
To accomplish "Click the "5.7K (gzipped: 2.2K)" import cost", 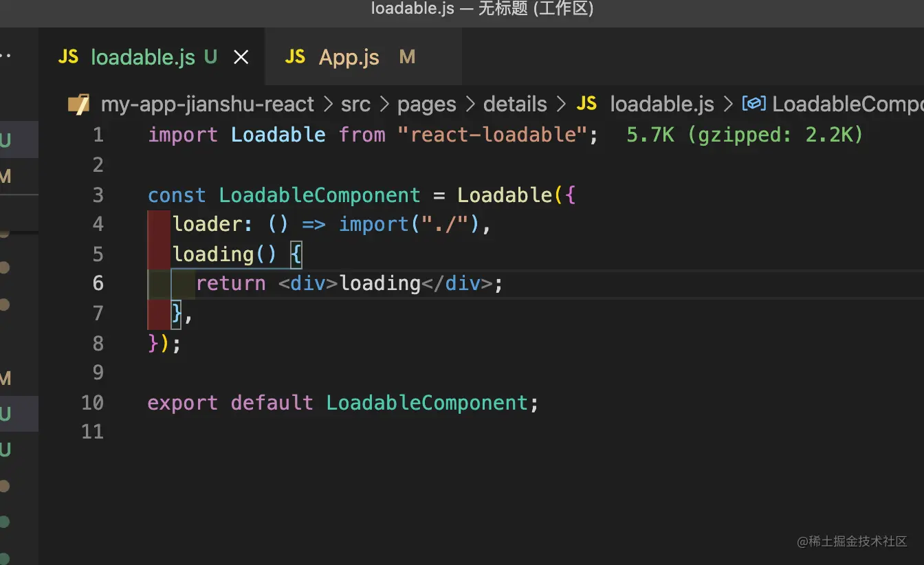I will coord(745,135).
